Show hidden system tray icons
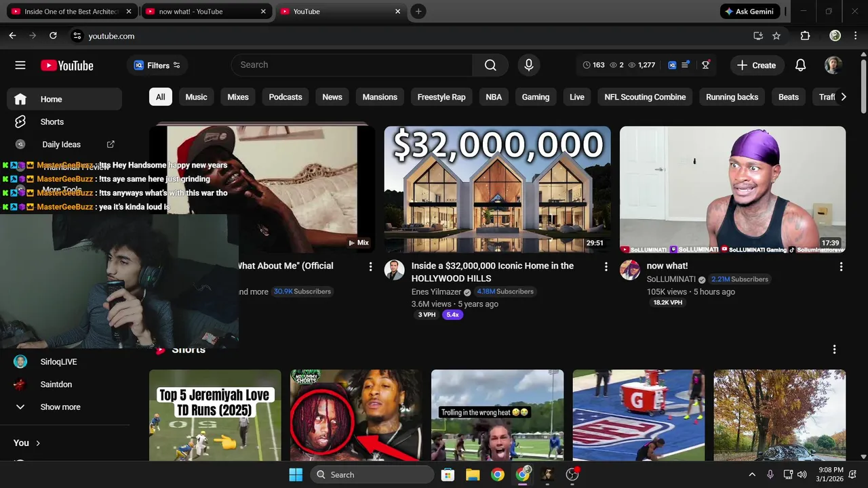Viewport: 868px width, 488px height. click(x=752, y=474)
